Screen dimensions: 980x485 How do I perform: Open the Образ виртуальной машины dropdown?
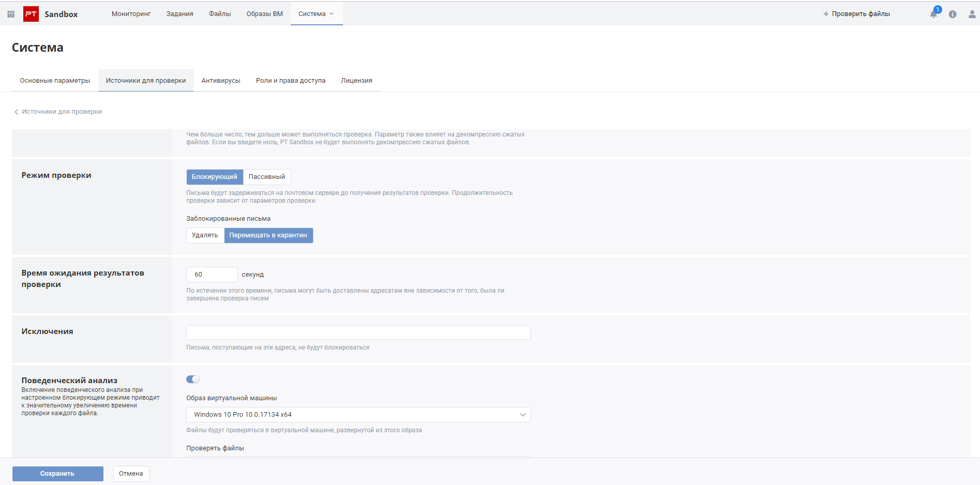point(359,415)
